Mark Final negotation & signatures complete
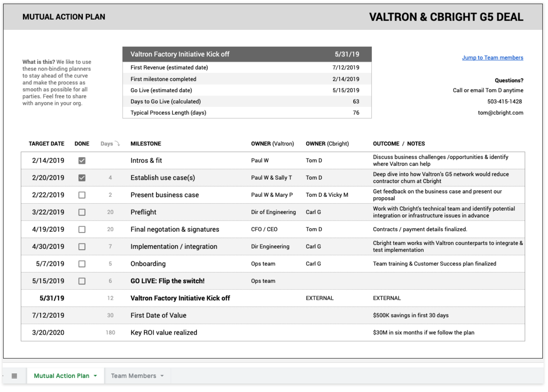 click(82, 229)
